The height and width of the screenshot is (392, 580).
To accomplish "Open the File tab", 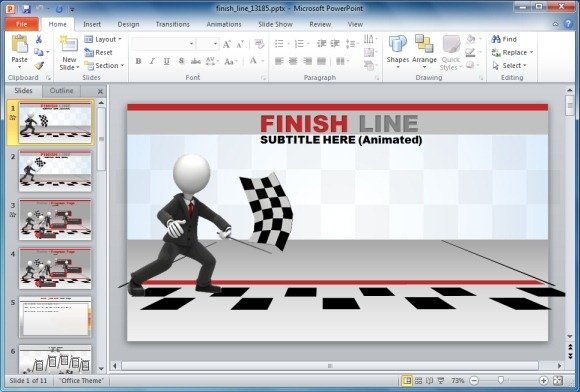I will (22, 24).
